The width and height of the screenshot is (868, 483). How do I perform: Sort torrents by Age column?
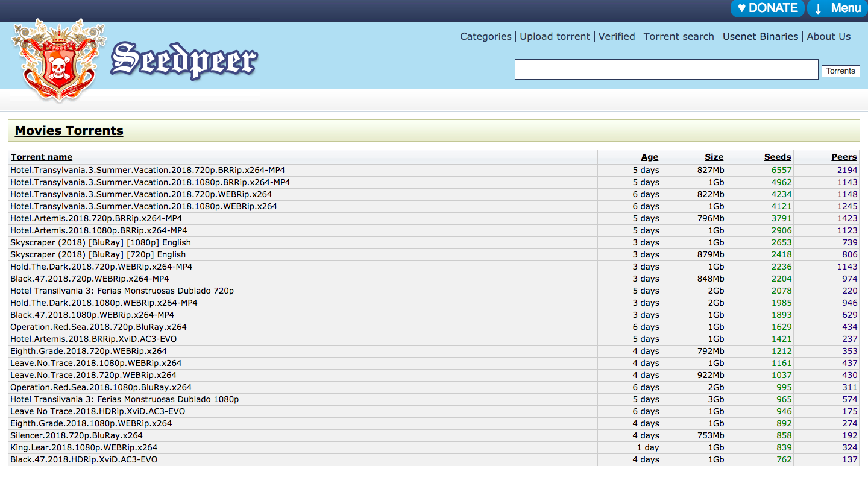coord(649,157)
